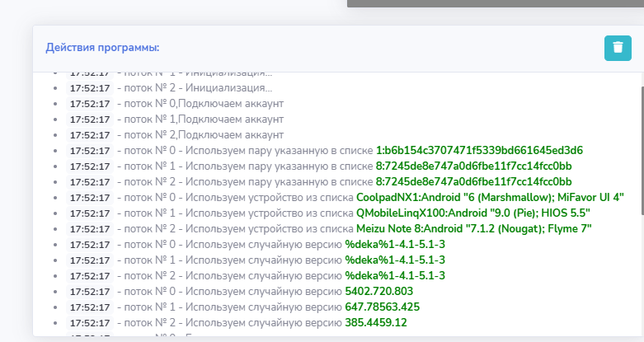Click random version value 647.78563.425

click(382, 307)
